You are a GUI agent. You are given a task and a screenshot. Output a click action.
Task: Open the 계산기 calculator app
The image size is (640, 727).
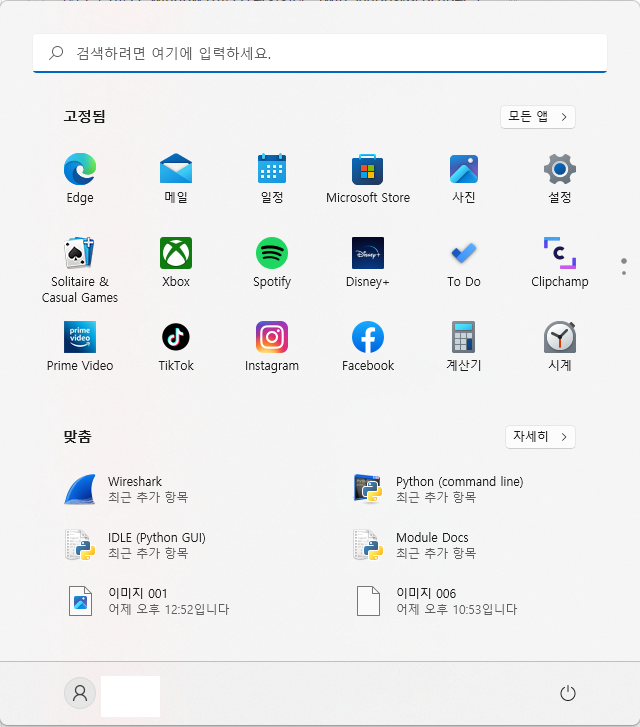coord(464,346)
